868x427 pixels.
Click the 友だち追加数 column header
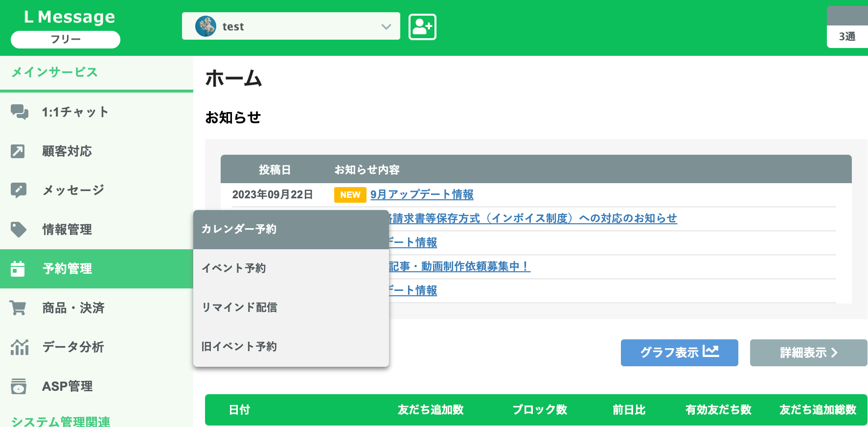tap(431, 410)
